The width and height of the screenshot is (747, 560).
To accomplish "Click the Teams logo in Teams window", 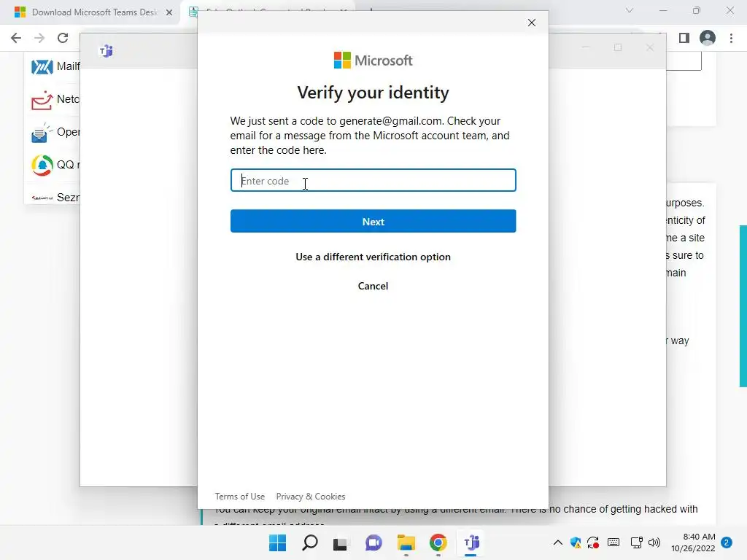I will point(106,51).
